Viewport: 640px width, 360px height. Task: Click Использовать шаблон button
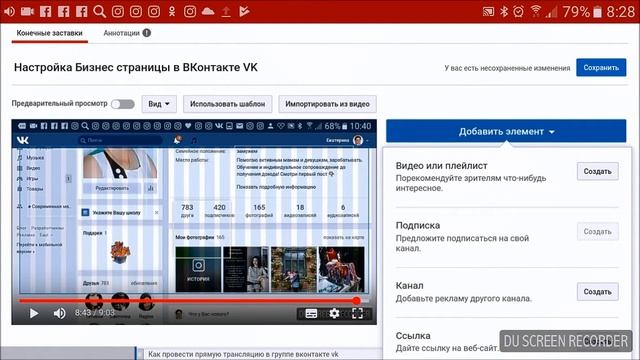pos(227,104)
